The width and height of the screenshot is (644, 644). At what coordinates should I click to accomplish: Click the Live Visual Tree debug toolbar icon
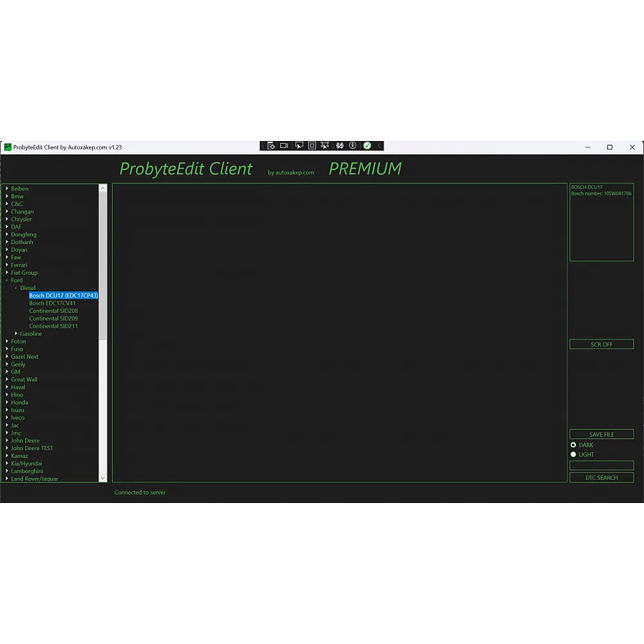tap(270, 146)
